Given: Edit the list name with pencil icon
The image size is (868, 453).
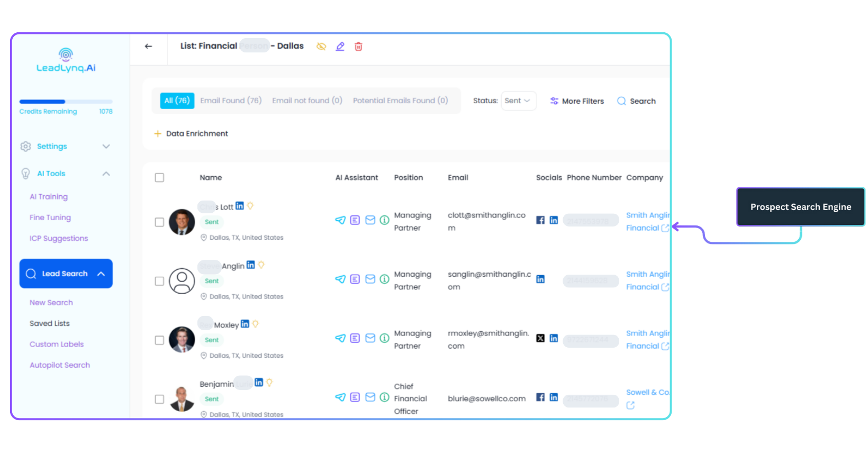Looking at the screenshot, I should (340, 47).
